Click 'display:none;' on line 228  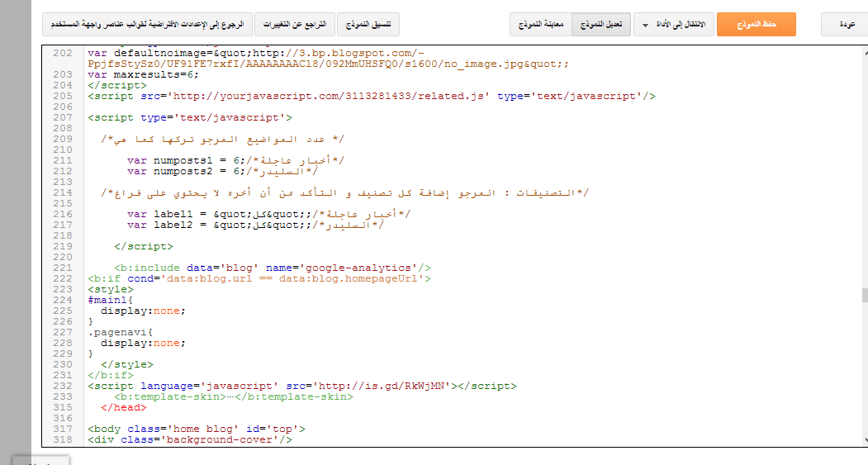click(143, 344)
